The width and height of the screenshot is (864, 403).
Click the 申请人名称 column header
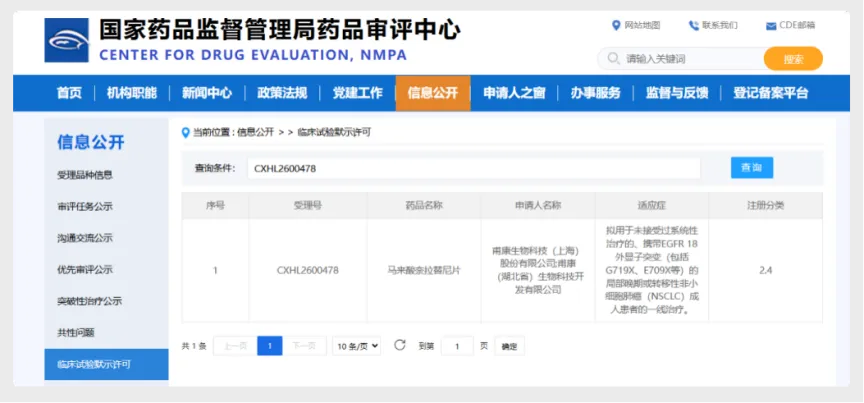coord(538,206)
